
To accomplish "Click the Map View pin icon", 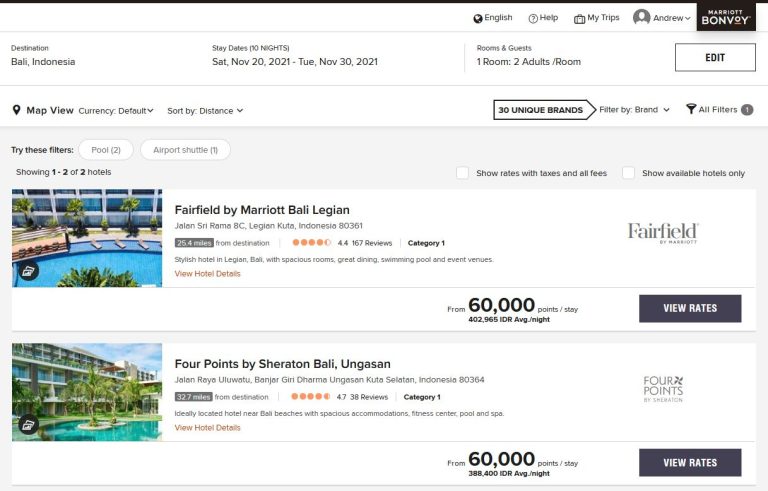I will pos(17,110).
